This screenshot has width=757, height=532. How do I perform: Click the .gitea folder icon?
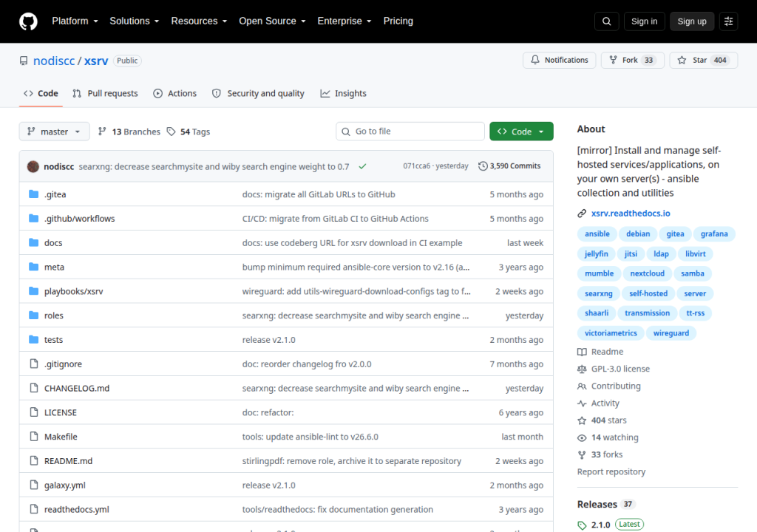(x=33, y=194)
